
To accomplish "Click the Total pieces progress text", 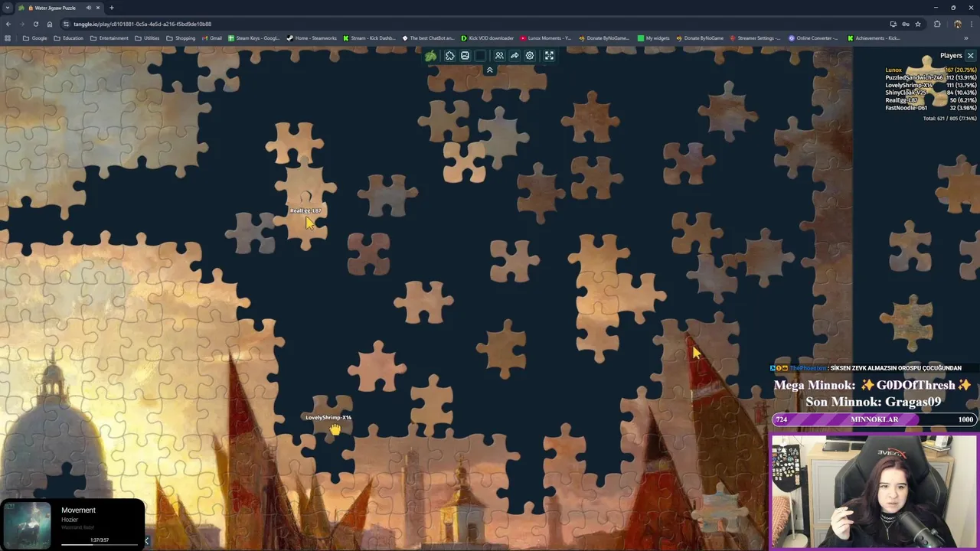I will pyautogui.click(x=949, y=119).
